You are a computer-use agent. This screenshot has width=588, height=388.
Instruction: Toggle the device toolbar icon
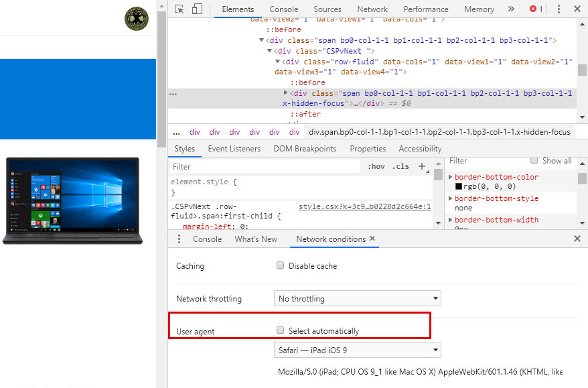point(197,9)
